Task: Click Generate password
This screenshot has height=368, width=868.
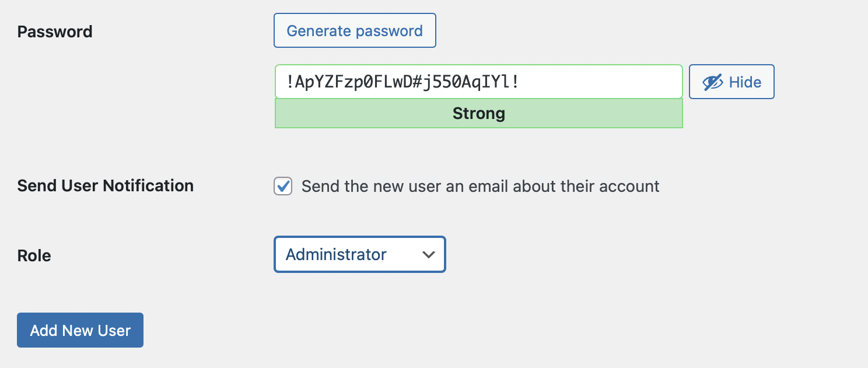Action: click(355, 30)
